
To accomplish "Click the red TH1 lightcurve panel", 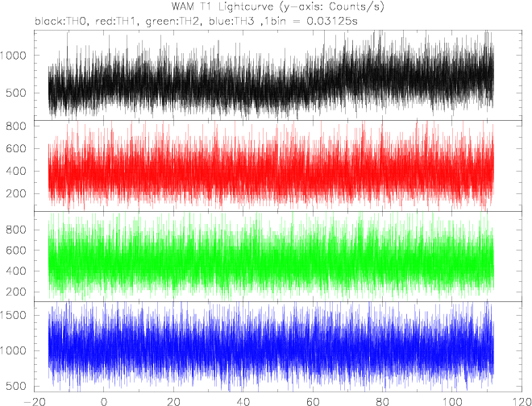I will 278,166.
